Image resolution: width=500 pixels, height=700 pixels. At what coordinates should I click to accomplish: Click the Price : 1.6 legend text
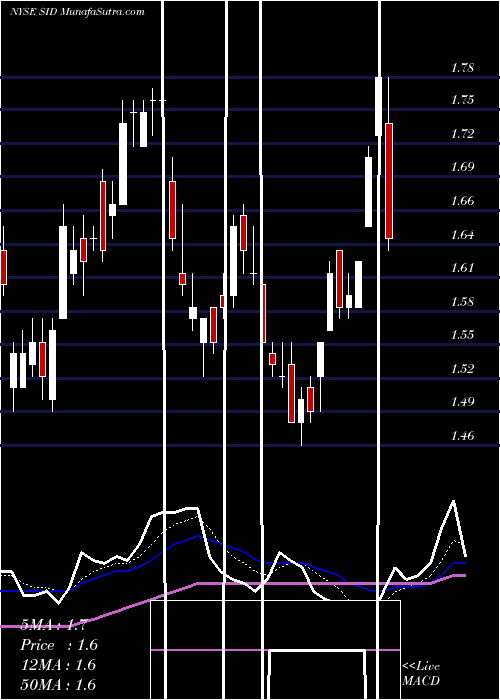59,645
